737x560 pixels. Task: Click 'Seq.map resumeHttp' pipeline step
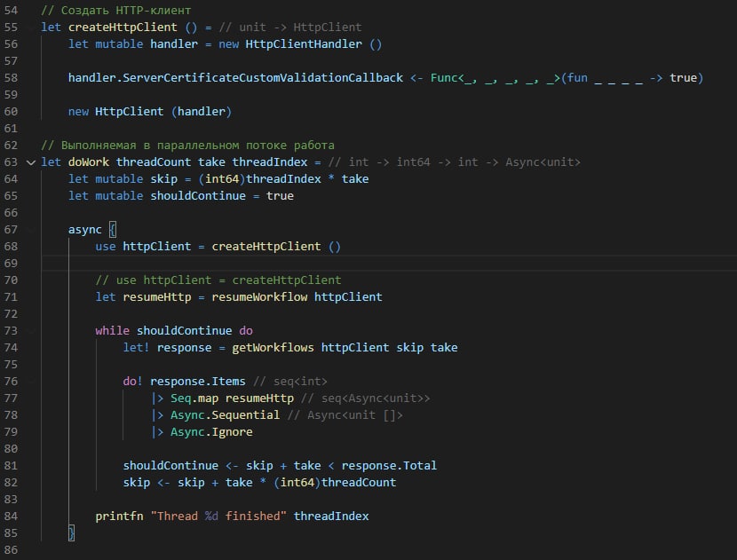232,398
